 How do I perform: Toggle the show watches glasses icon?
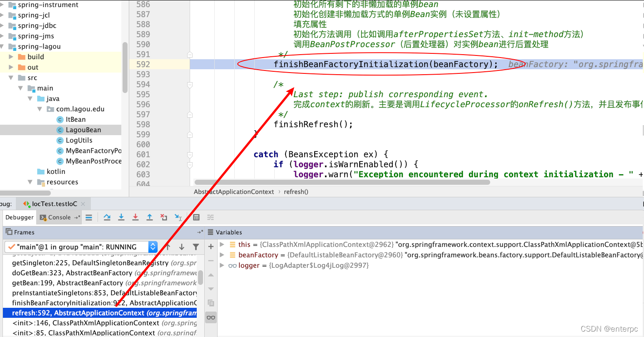(211, 317)
